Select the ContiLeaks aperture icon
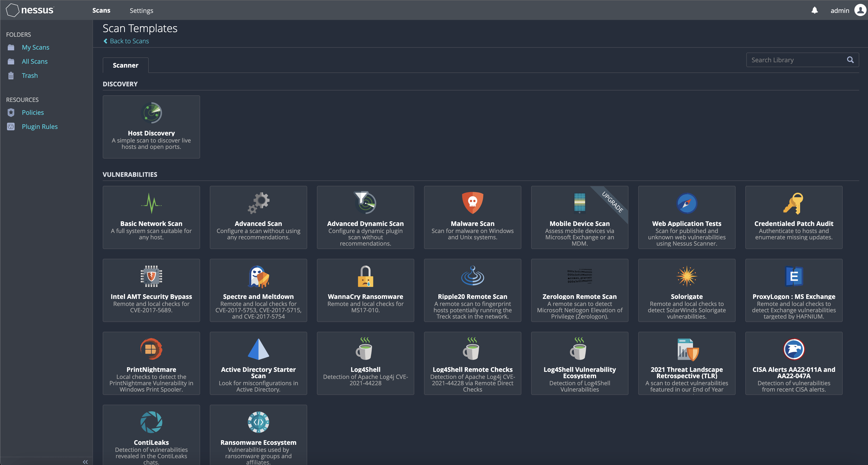The width and height of the screenshot is (868, 465). (151, 422)
